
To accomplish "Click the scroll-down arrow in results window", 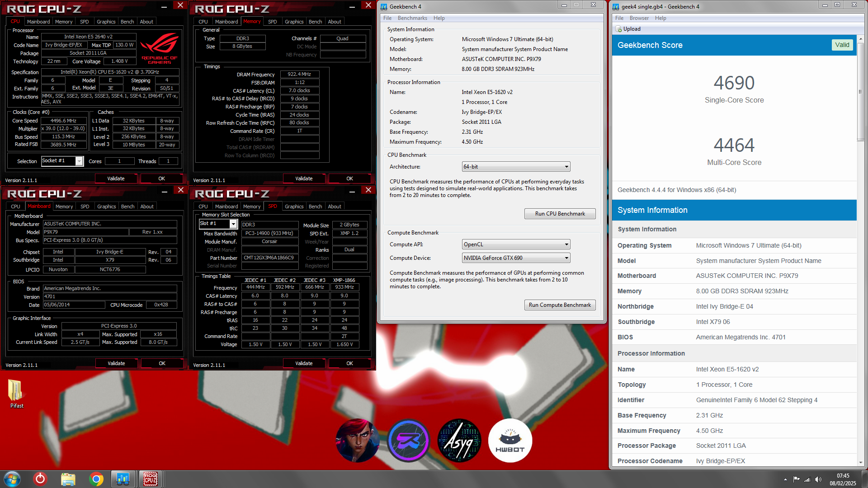I will (x=860, y=463).
